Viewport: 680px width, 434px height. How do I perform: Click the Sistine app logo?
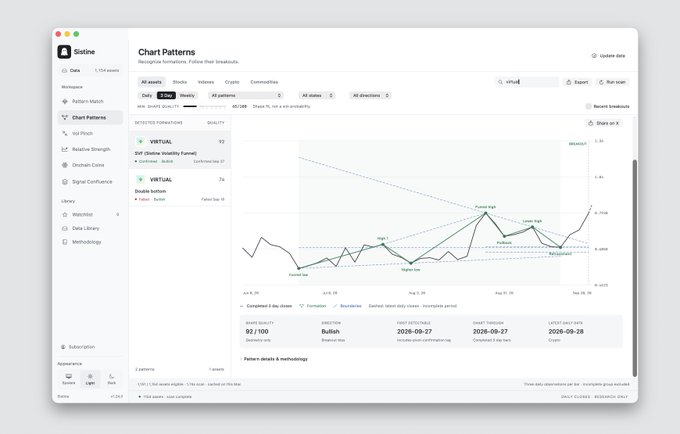(x=64, y=52)
